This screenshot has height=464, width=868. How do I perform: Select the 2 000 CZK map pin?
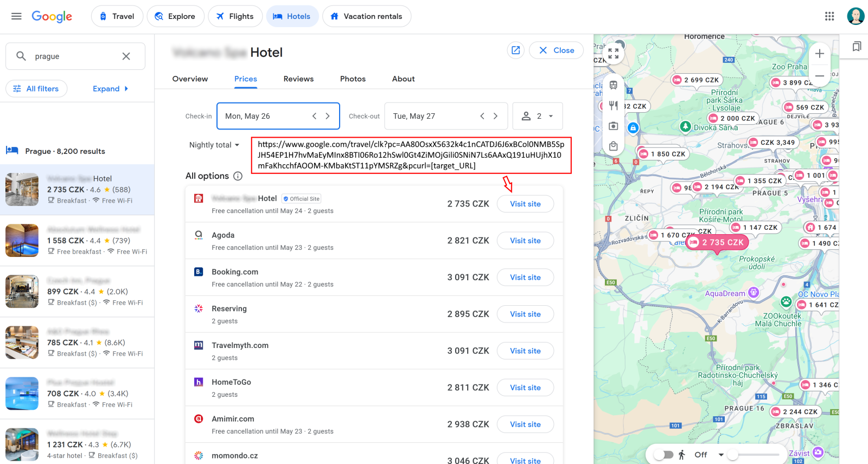click(732, 118)
